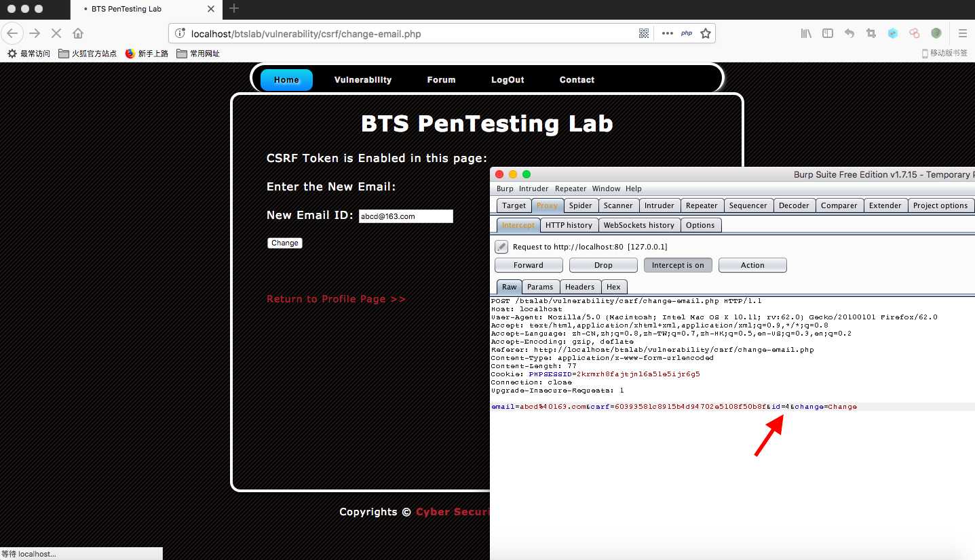
Task: Click the blue cube extension icon
Action: click(893, 33)
